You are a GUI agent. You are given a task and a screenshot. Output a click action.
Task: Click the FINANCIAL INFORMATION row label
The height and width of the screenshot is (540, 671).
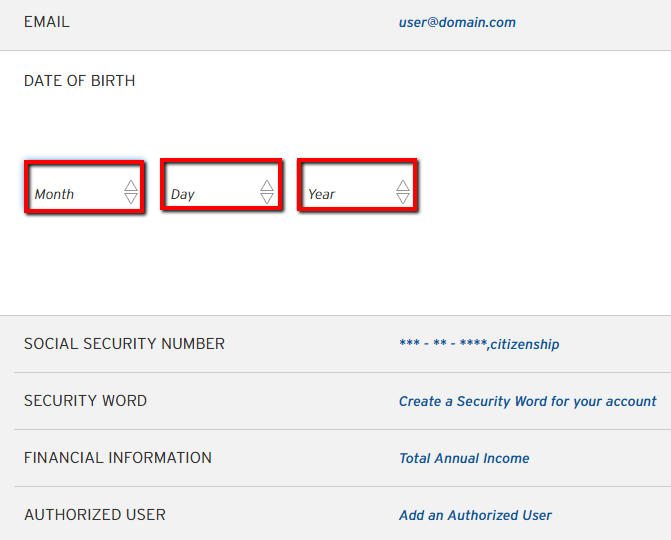pos(118,457)
